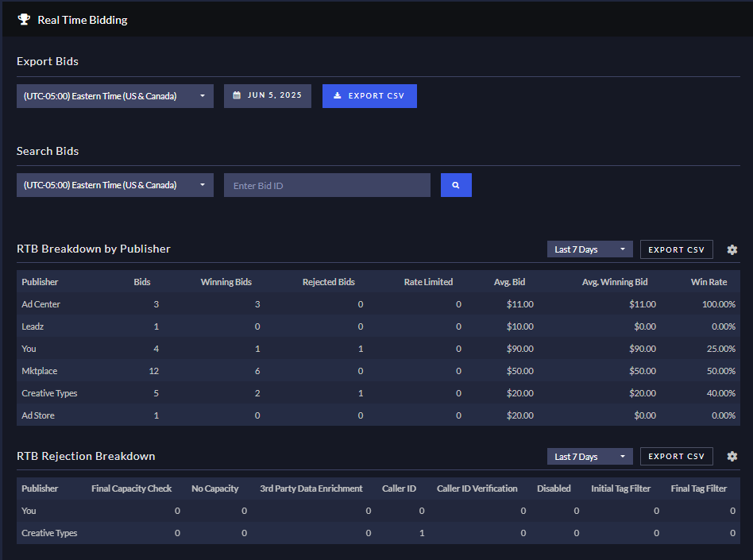Sort by the Win Rate column header
This screenshot has height=560, width=753.
[709, 282]
